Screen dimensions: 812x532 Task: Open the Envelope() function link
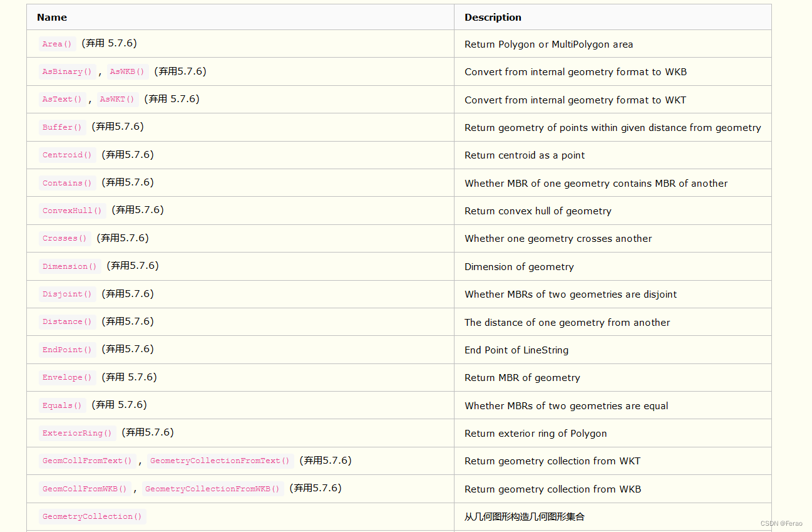[67, 377]
